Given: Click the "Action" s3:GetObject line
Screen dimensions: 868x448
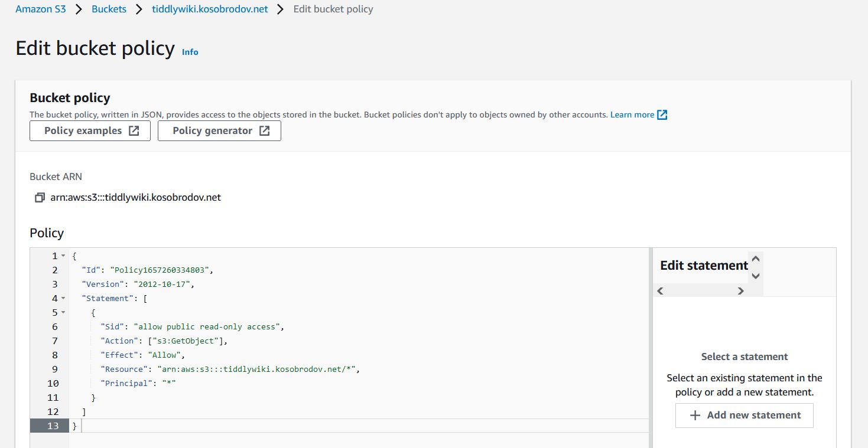Looking at the screenshot, I should pos(164,341).
